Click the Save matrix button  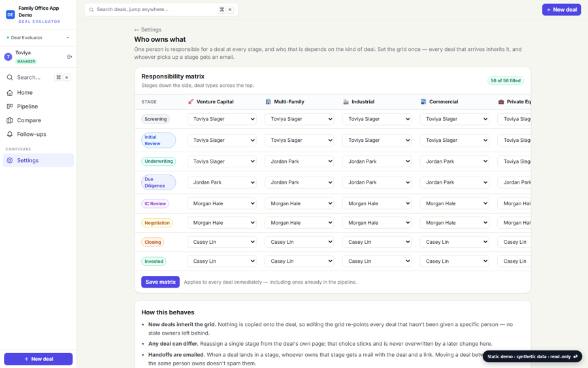coord(160,282)
